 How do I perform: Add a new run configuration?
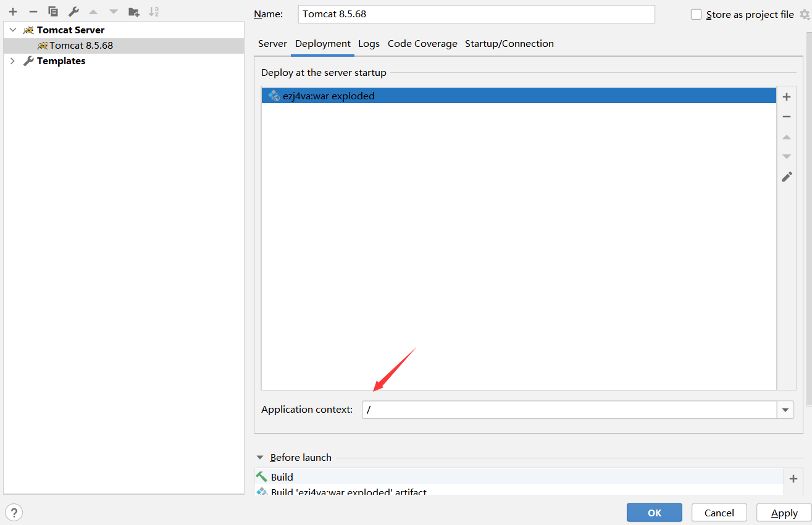[x=13, y=12]
